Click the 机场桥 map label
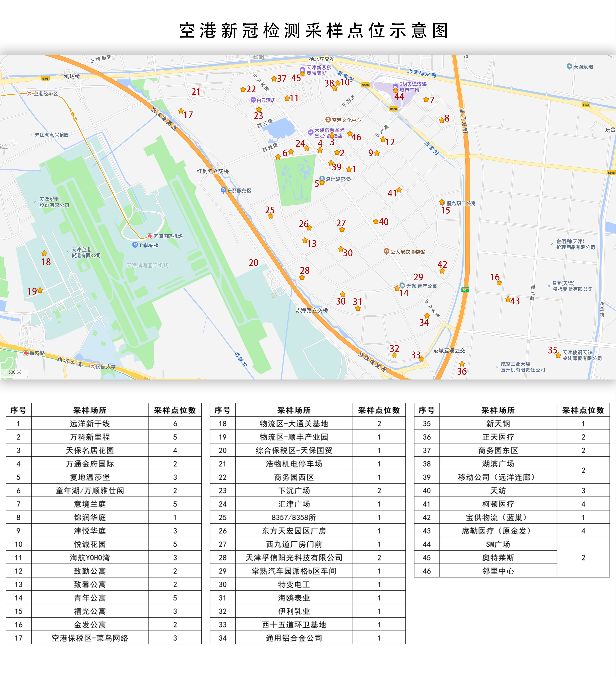Screen dimensions: 616x677 (x=72, y=77)
